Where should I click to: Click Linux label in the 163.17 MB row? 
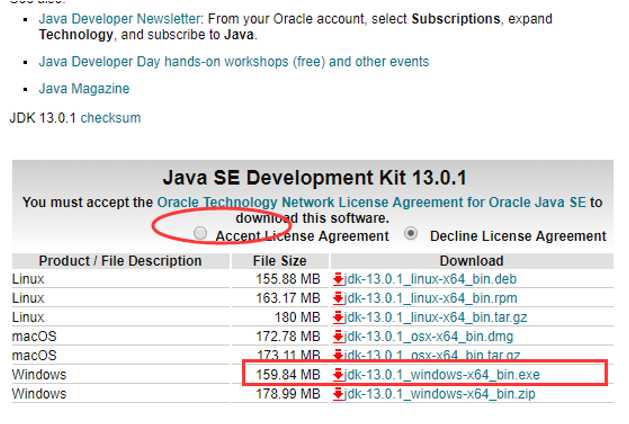click(28, 298)
